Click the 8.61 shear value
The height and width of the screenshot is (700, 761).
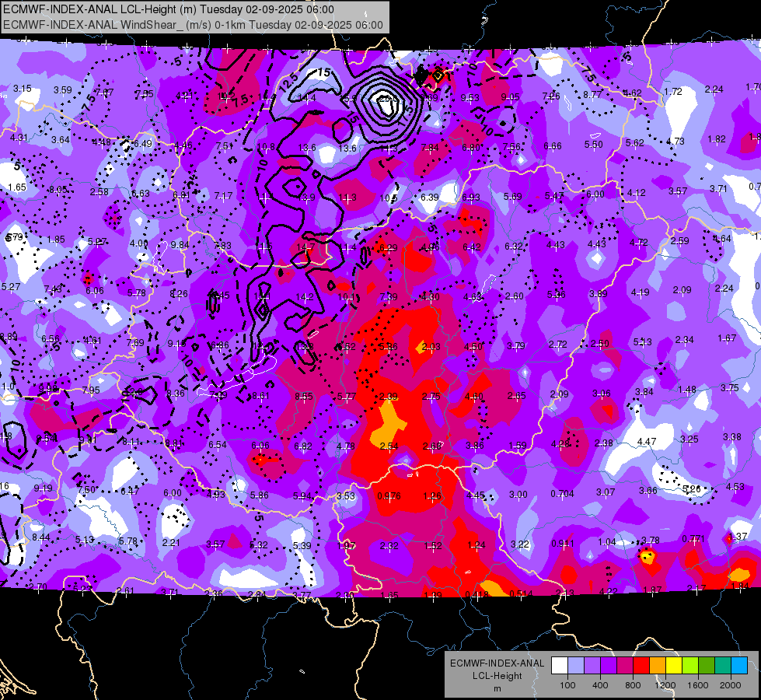[260, 396]
